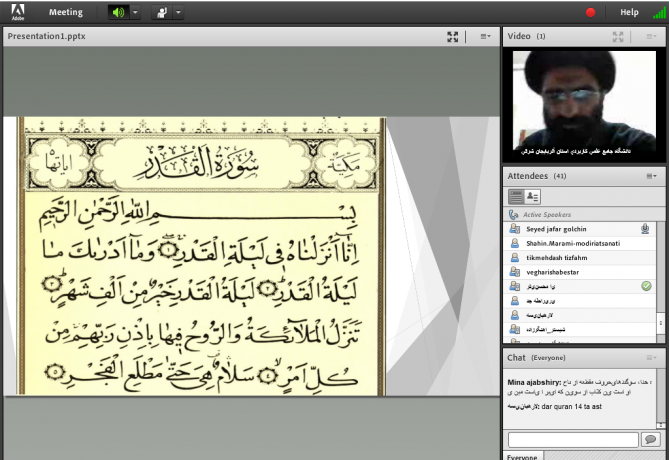Toggle the raise hand status button
669x460 pixels.
pyautogui.click(x=161, y=13)
